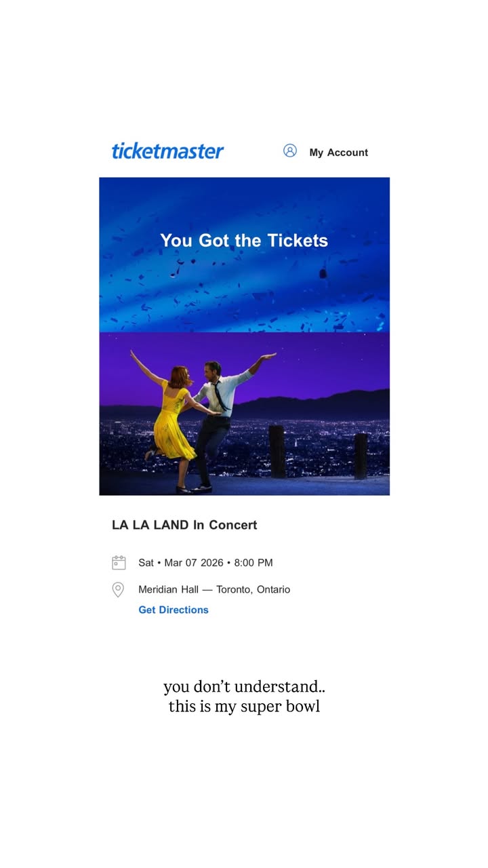This screenshot has height=868, width=488.
Task: Select the Meridian Hall venue name
Action: (x=169, y=590)
